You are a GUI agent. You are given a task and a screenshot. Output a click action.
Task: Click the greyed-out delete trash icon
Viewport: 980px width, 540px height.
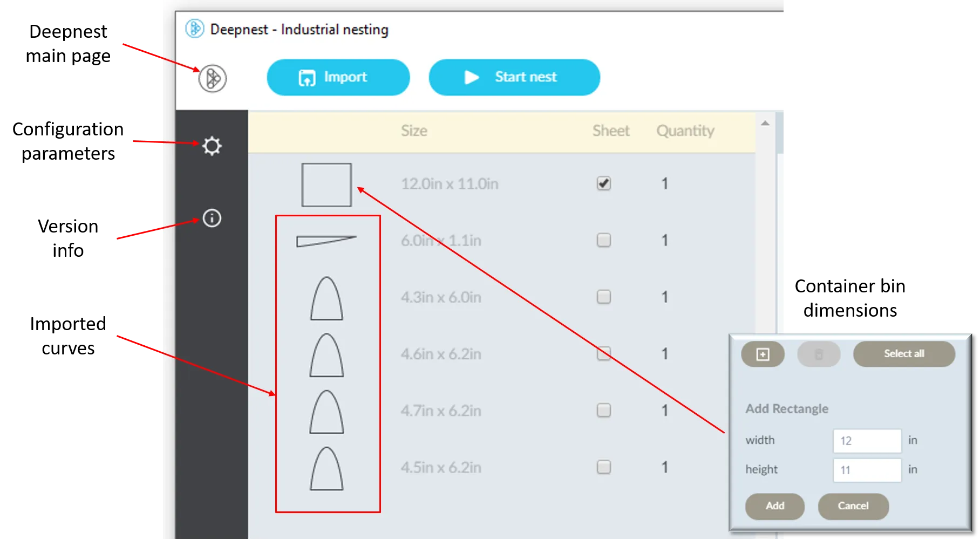click(x=819, y=354)
